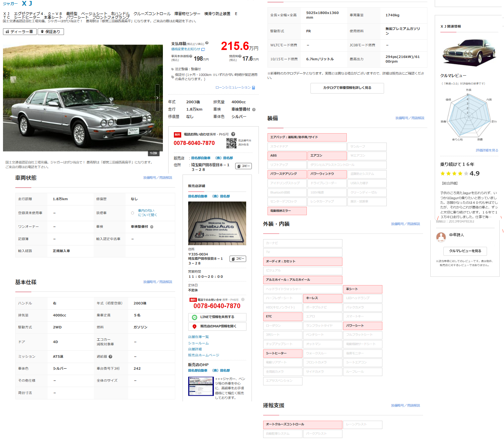Click the red map pin icon
The image size is (504, 441).
pos(195,326)
